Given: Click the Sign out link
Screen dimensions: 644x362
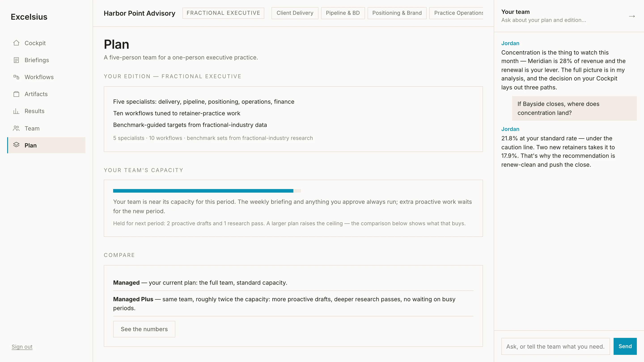Looking at the screenshot, I should pos(22,347).
